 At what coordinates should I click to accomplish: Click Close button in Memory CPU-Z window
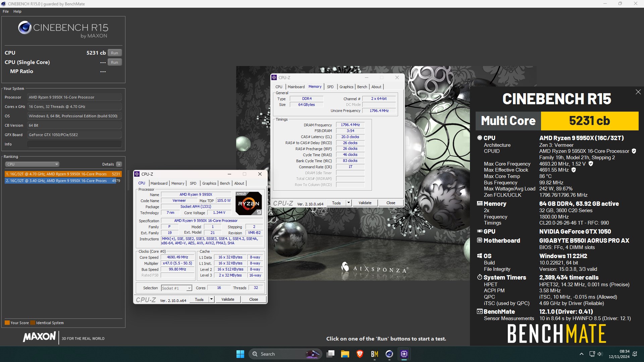[391, 203]
